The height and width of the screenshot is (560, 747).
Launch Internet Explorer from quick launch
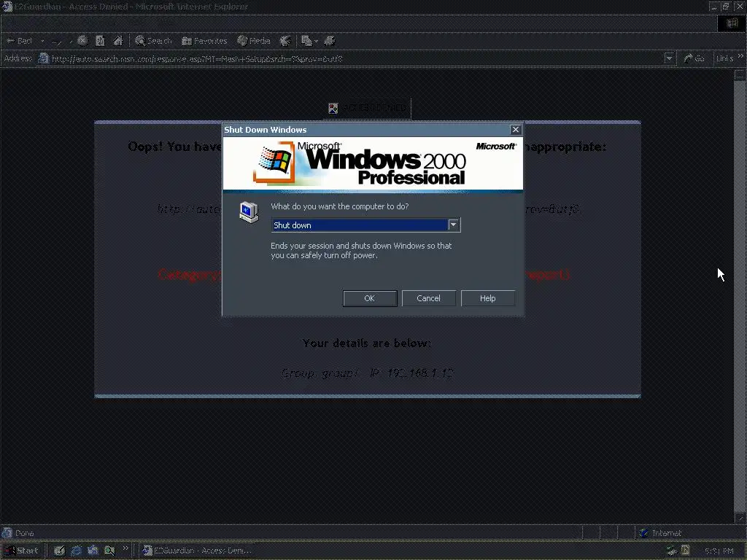pos(76,551)
